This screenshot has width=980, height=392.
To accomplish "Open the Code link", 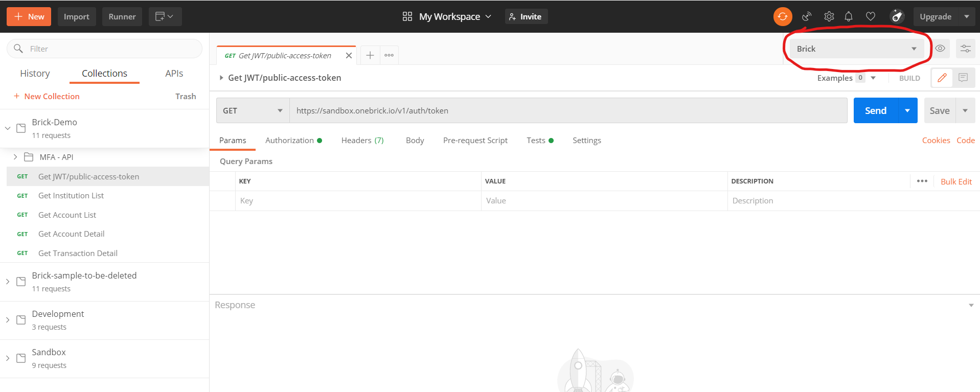I will 966,140.
